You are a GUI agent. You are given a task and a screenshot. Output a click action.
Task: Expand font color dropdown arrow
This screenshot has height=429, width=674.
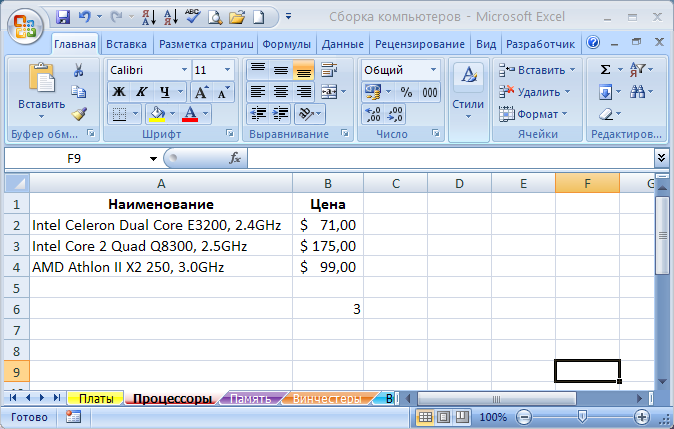(x=205, y=114)
